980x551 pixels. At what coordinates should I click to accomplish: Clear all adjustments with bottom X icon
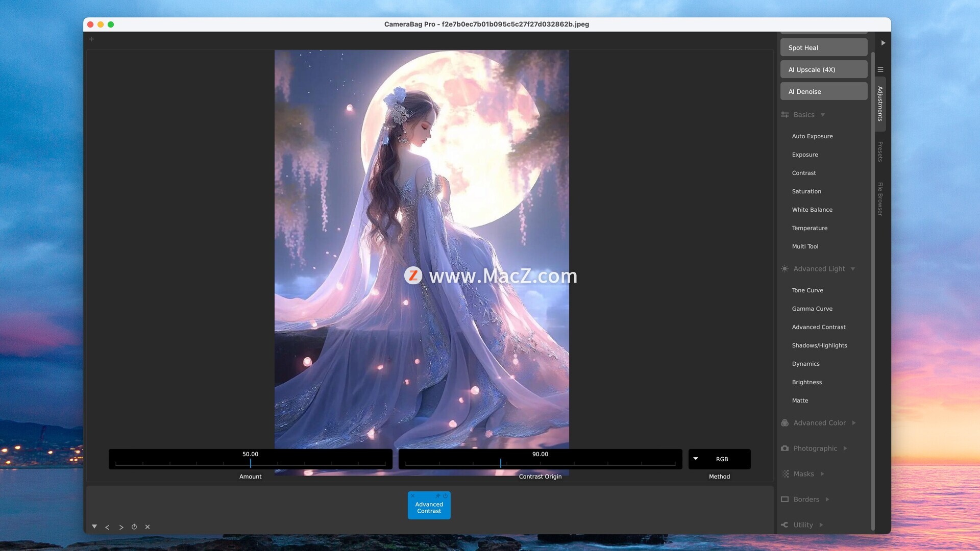(148, 527)
